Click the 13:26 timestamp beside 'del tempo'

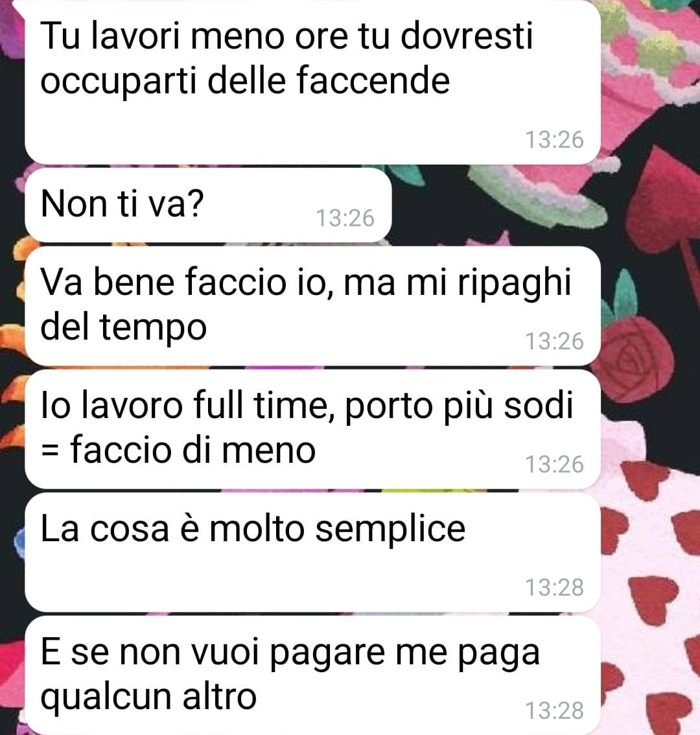click(x=554, y=341)
